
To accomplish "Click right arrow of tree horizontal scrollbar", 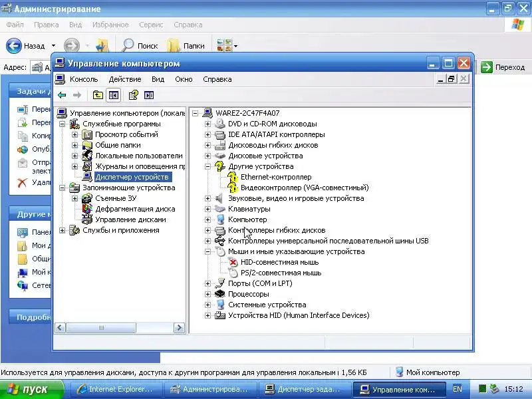I will 179,328.
